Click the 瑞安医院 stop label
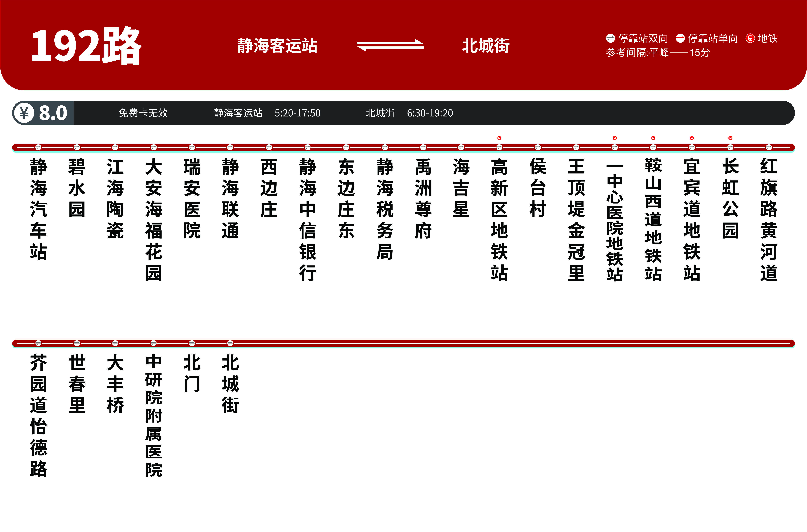Viewport: 807px width, 532px height. pyautogui.click(x=192, y=198)
